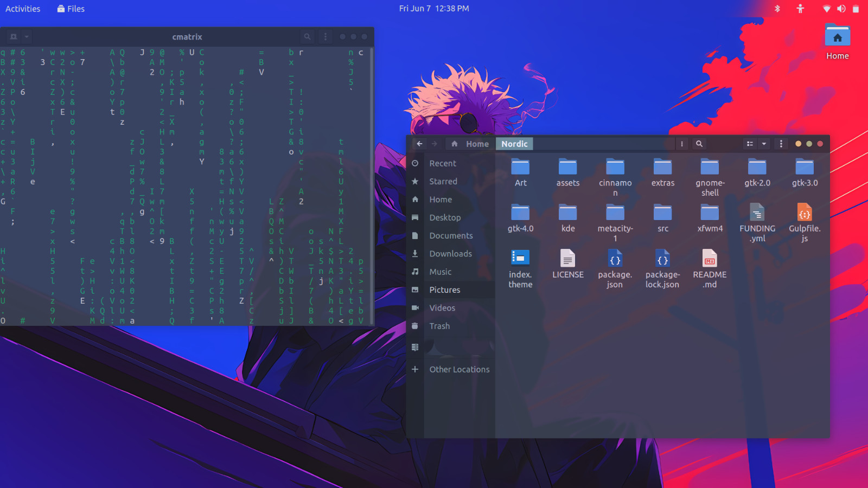Click the search icon in Files
The image size is (868, 488).
click(x=699, y=144)
